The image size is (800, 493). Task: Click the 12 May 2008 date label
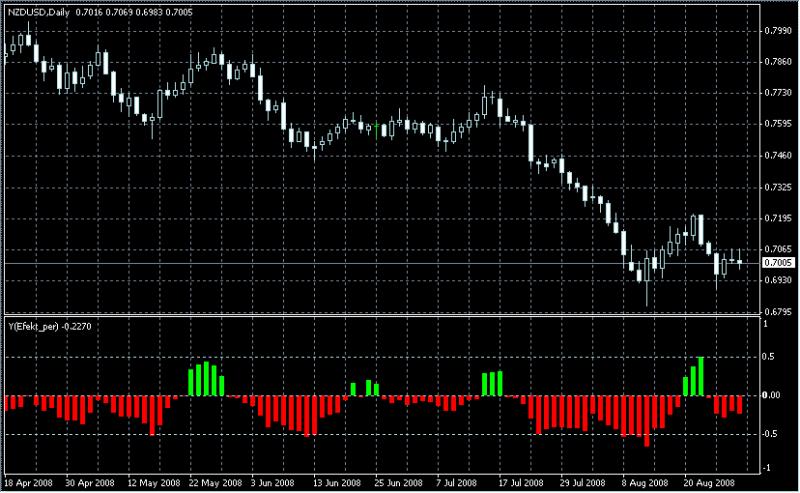click(154, 483)
